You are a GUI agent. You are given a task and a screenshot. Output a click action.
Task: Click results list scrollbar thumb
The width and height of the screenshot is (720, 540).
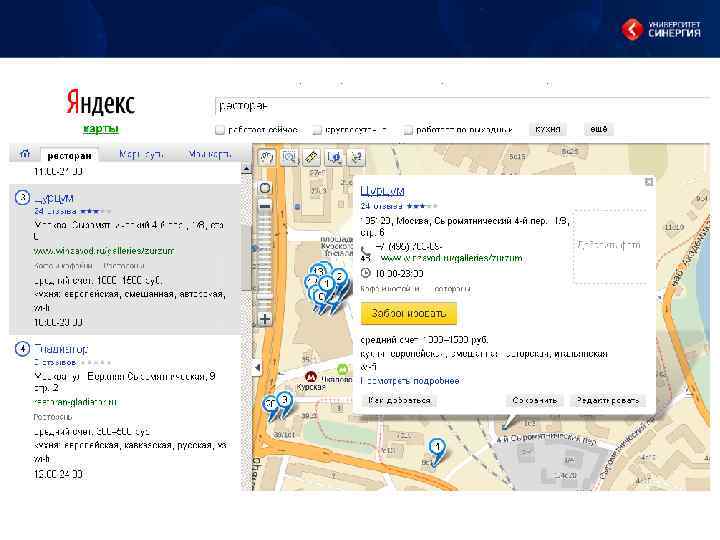[x=246, y=256]
